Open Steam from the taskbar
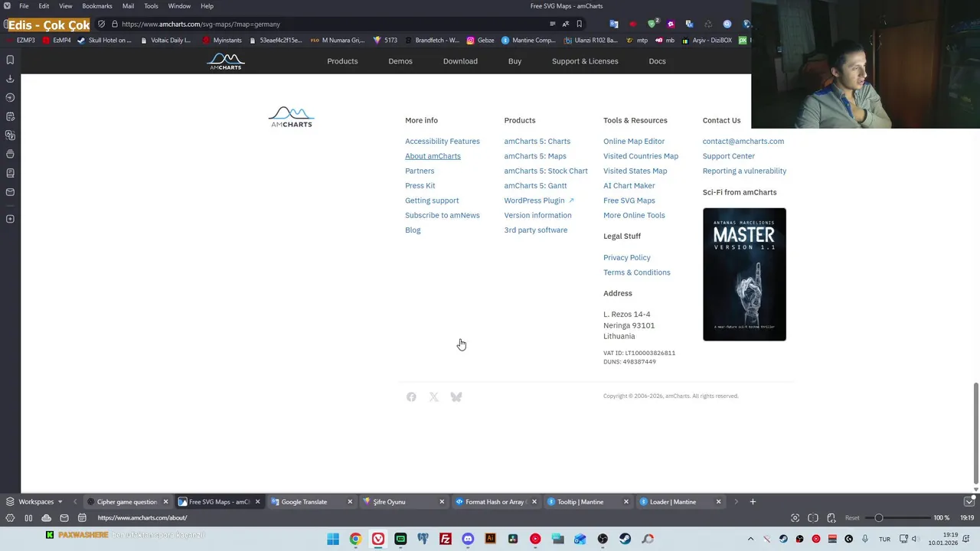 [626, 539]
